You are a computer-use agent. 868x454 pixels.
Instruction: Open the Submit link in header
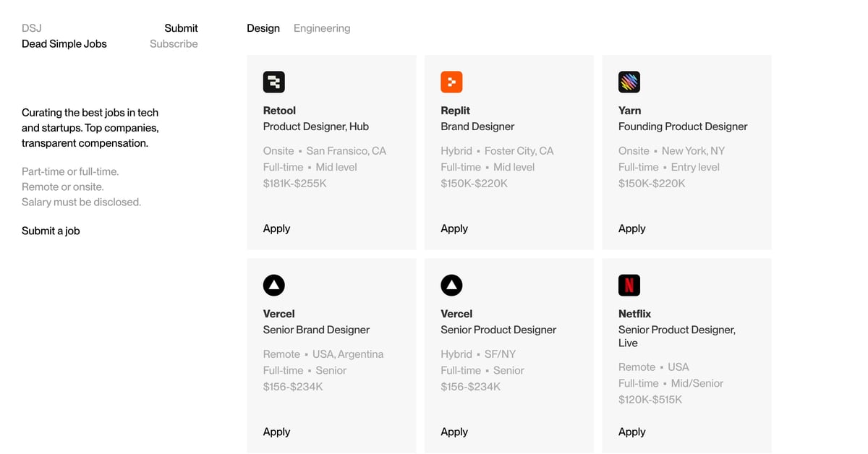coord(181,28)
